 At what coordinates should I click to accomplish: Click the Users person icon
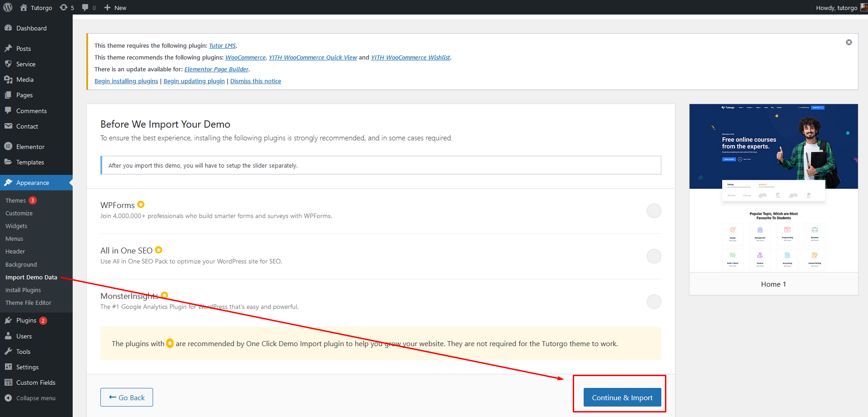pyautogui.click(x=8, y=336)
